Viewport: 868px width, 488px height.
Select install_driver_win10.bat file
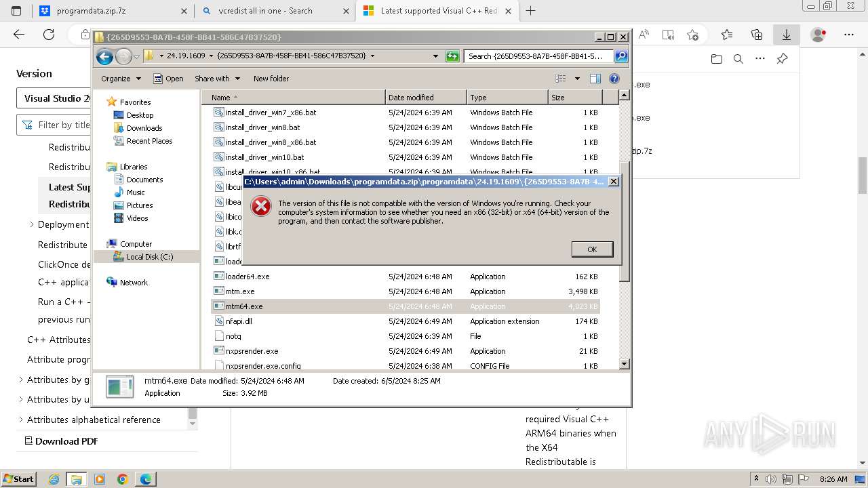pyautogui.click(x=264, y=157)
